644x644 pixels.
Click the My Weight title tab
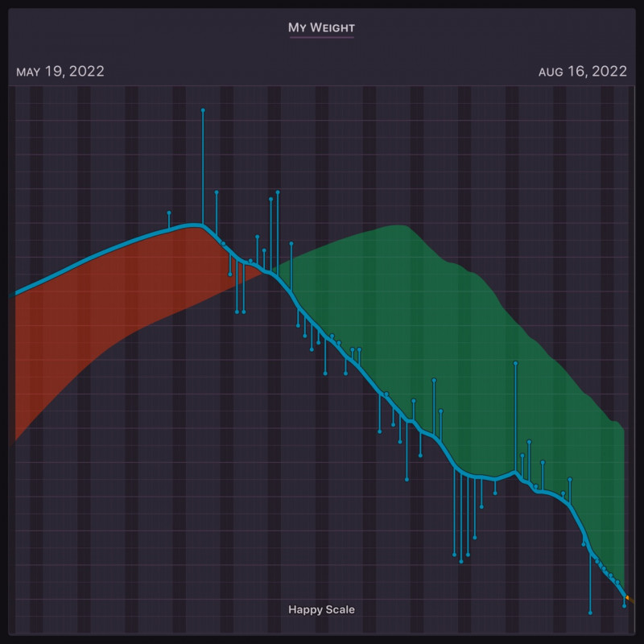pyautogui.click(x=321, y=27)
